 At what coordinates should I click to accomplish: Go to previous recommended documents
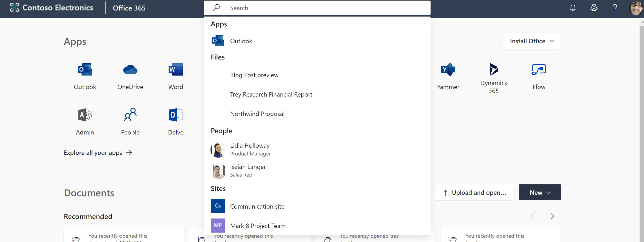533,216
